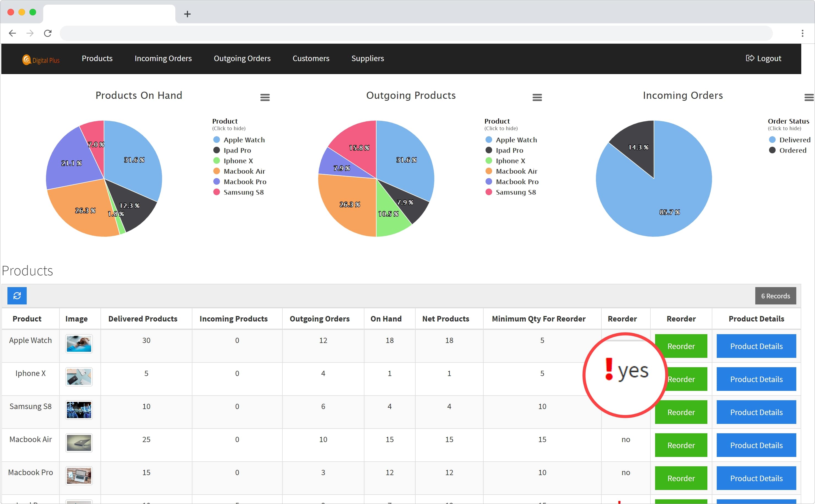Toggle Ipad Pro in Products On Hand legend
Viewport: 815px width, 504px height.
click(232, 150)
